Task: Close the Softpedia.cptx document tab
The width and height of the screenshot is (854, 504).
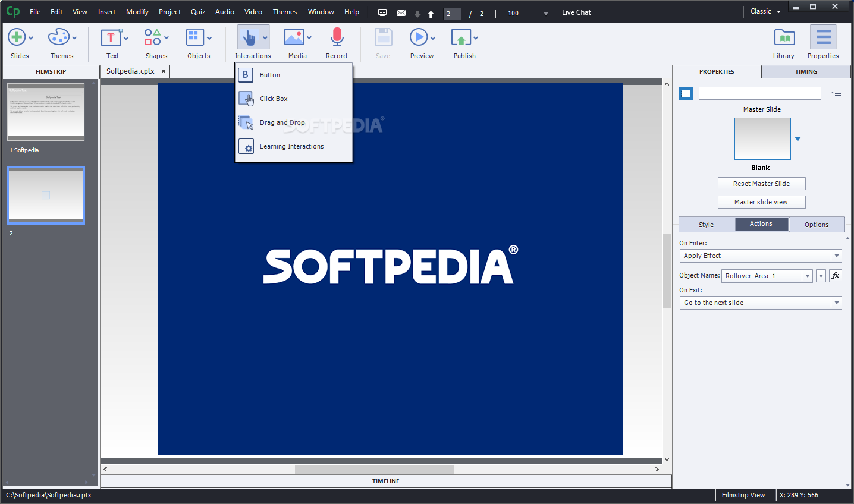Action: (x=164, y=71)
